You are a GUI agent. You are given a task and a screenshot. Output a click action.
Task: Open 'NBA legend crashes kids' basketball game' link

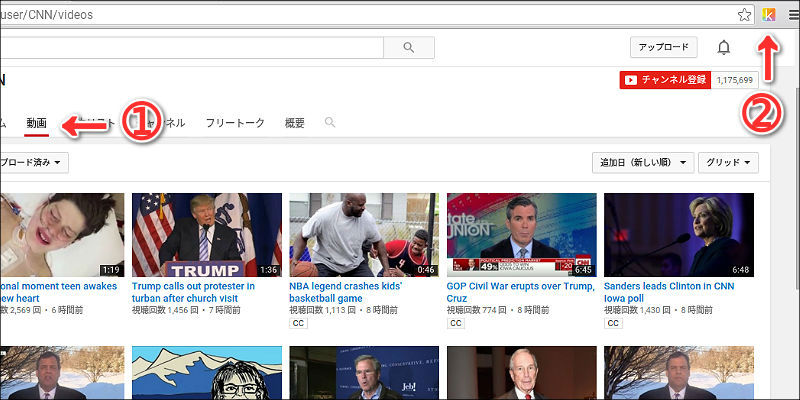[345, 292]
